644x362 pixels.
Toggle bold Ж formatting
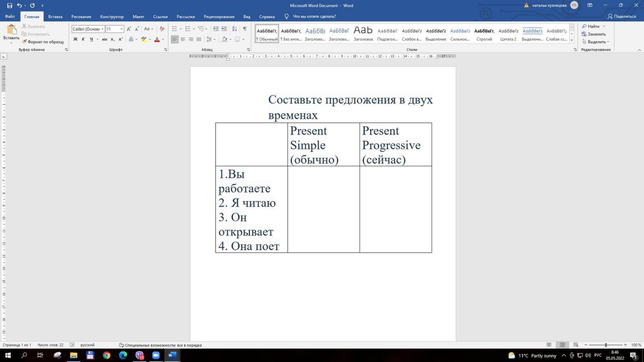75,39
